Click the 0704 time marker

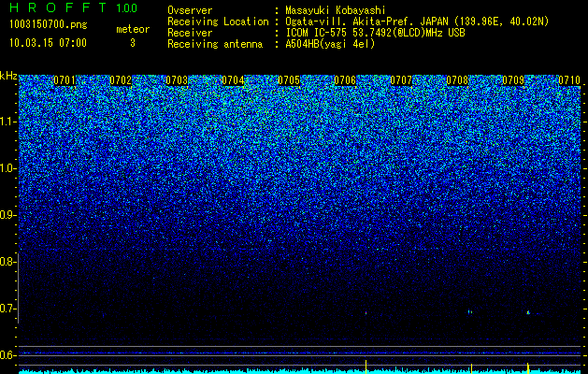click(x=233, y=80)
